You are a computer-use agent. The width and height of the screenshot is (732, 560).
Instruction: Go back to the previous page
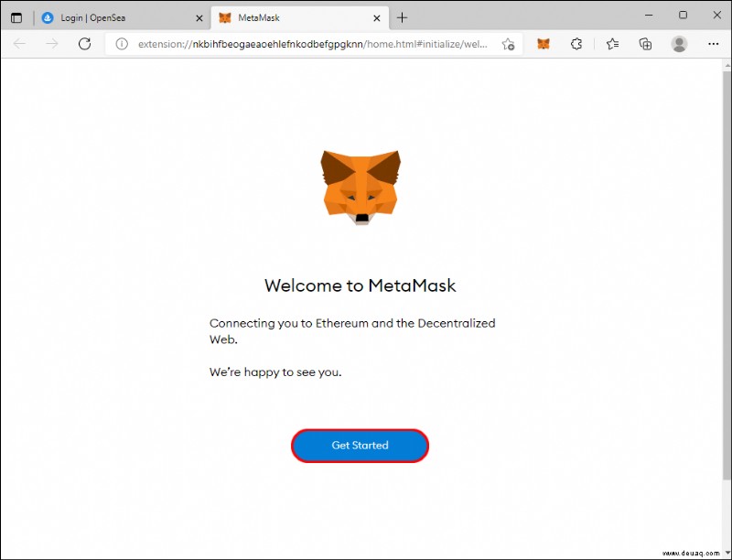(x=19, y=44)
